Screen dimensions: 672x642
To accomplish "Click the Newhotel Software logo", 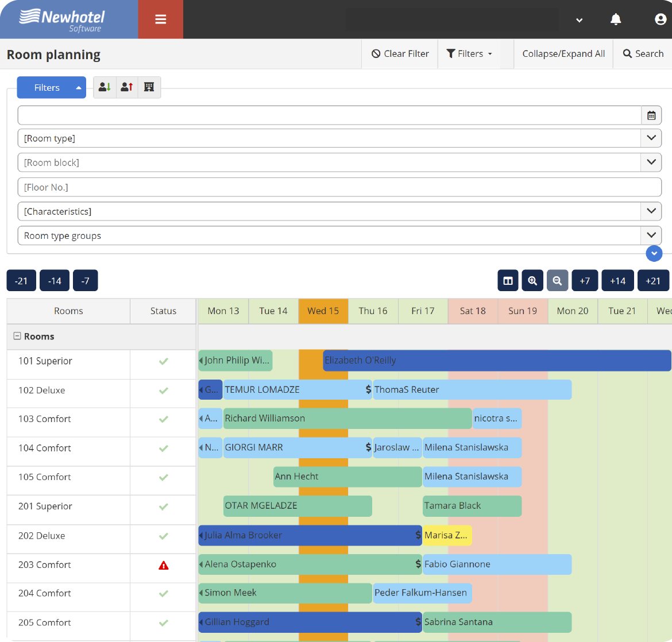I will pyautogui.click(x=62, y=20).
